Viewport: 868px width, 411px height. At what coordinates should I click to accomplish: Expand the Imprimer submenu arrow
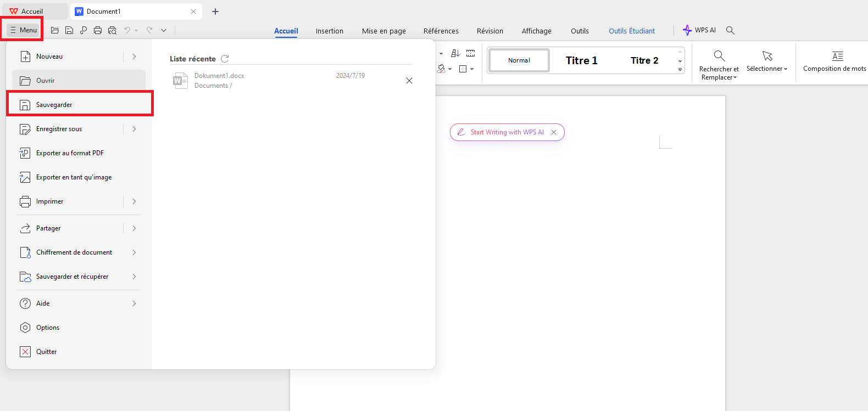(134, 201)
